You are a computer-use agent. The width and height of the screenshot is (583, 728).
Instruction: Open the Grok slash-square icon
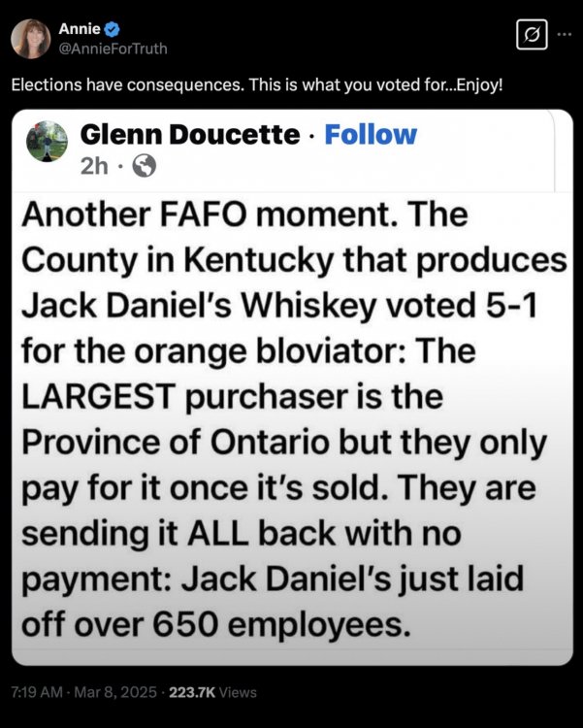[531, 36]
